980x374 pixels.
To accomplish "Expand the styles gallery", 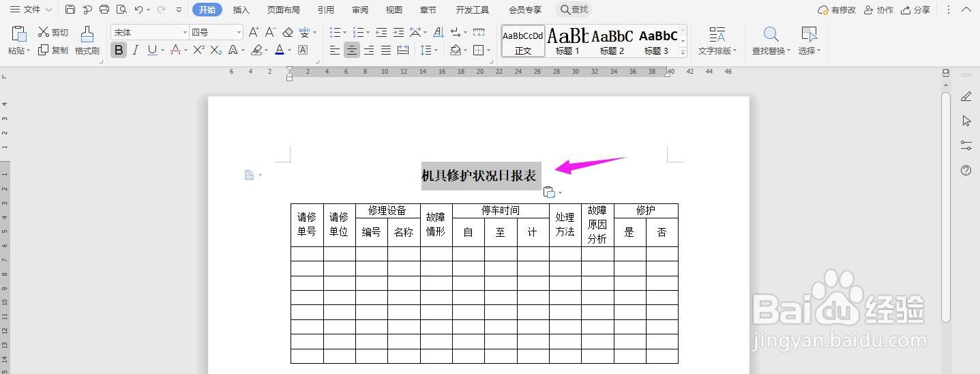I will (683, 52).
